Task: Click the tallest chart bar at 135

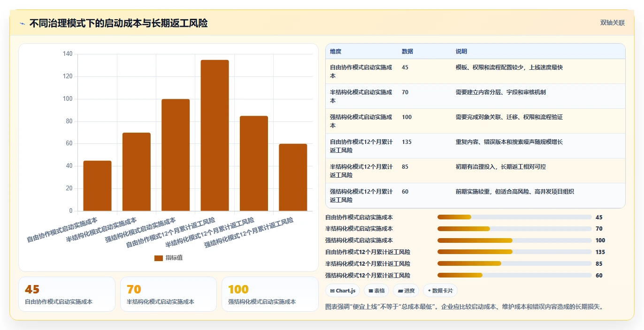Action: point(215,135)
